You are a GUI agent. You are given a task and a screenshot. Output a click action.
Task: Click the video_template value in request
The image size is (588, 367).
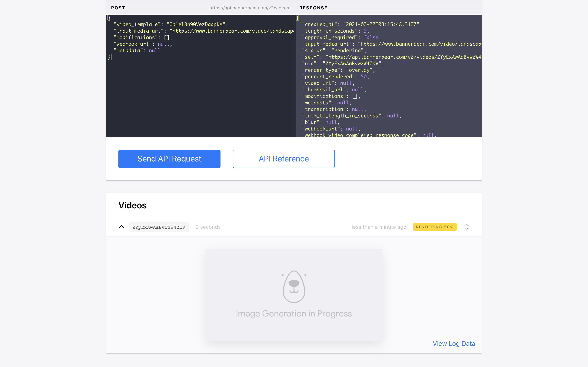click(196, 24)
